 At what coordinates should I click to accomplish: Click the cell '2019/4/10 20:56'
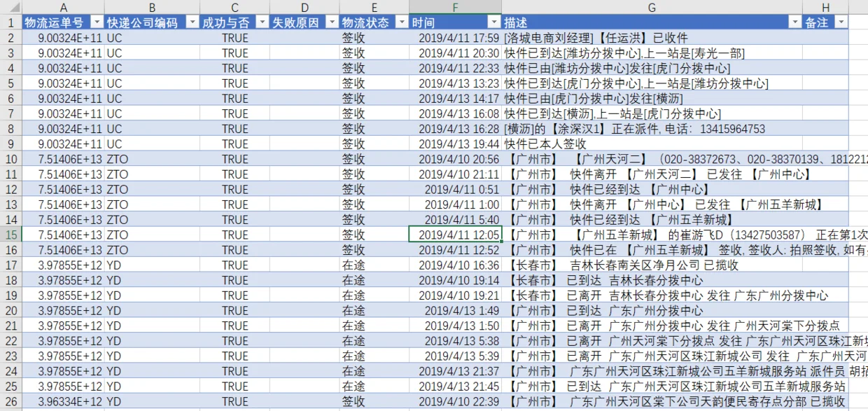tap(456, 159)
